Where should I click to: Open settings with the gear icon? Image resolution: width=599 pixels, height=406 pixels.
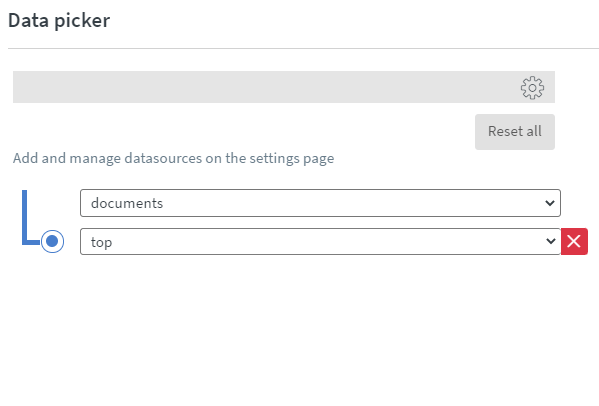point(532,88)
